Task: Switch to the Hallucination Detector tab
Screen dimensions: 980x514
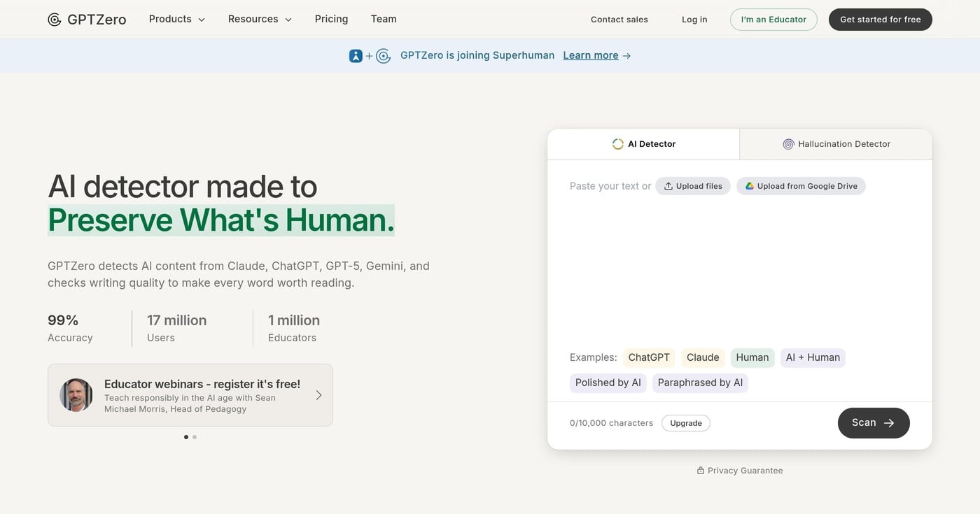Action: tap(836, 144)
